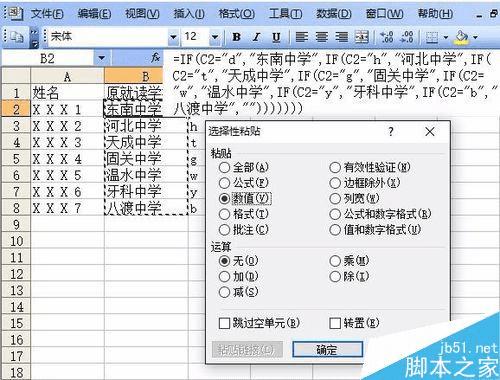Click the fill color bucket icon
Viewport: 500px width, 380px height.
point(462,37)
